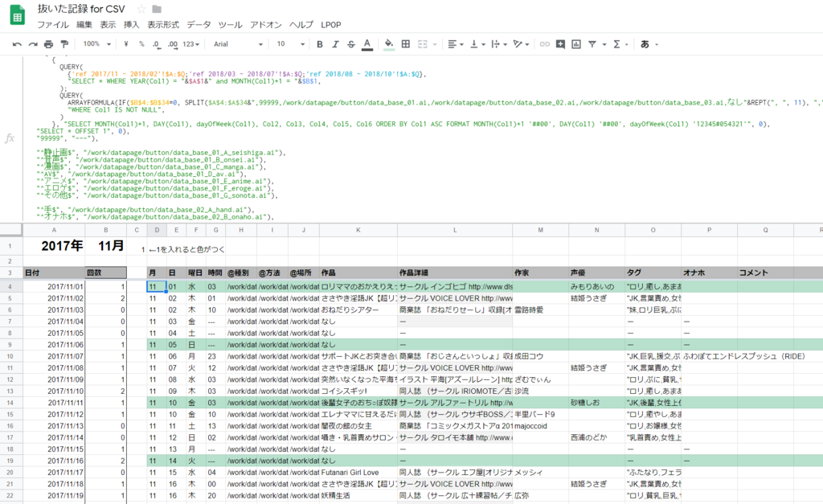
Task: Open the 表示形式 menu
Action: [x=163, y=25]
